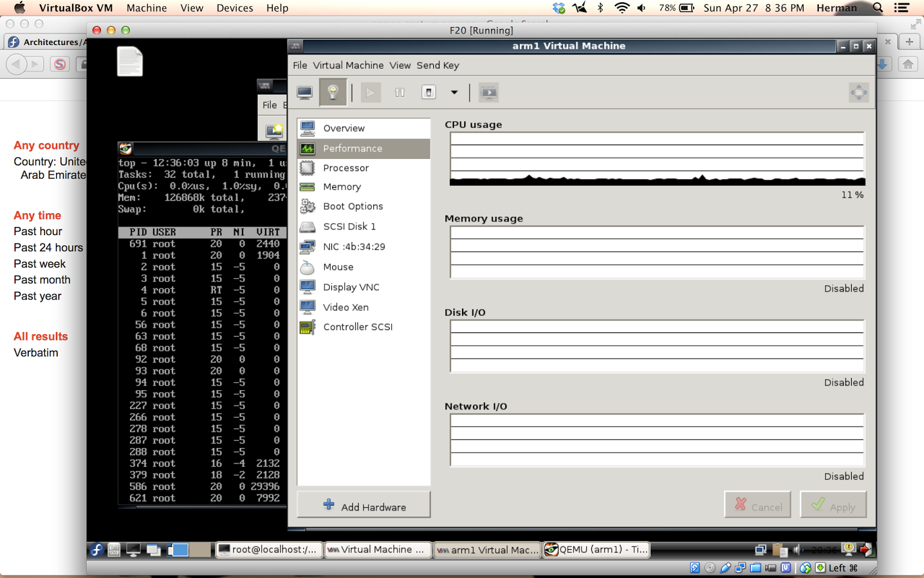Click VirtualBox status bar network icon
Viewport: 924px width, 578px height.
740,568
